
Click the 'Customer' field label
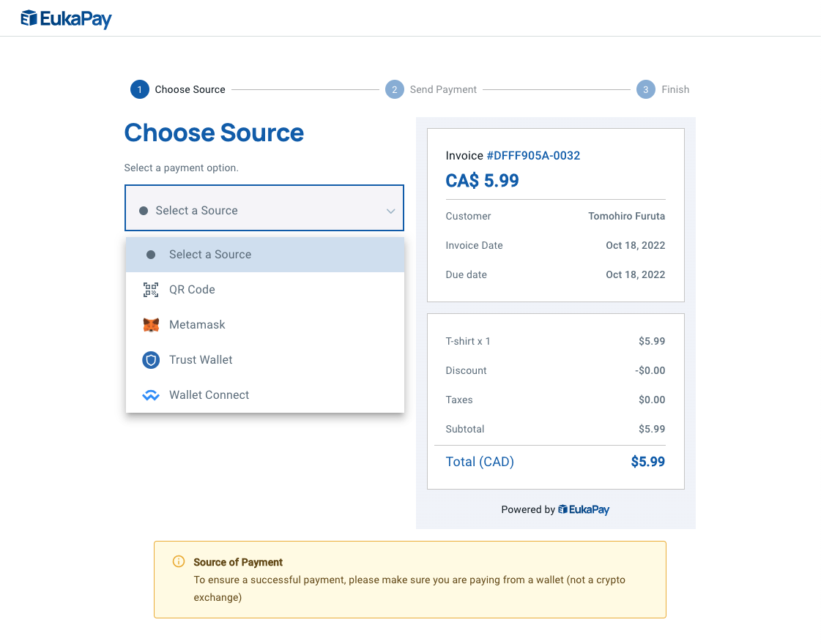[x=468, y=216]
